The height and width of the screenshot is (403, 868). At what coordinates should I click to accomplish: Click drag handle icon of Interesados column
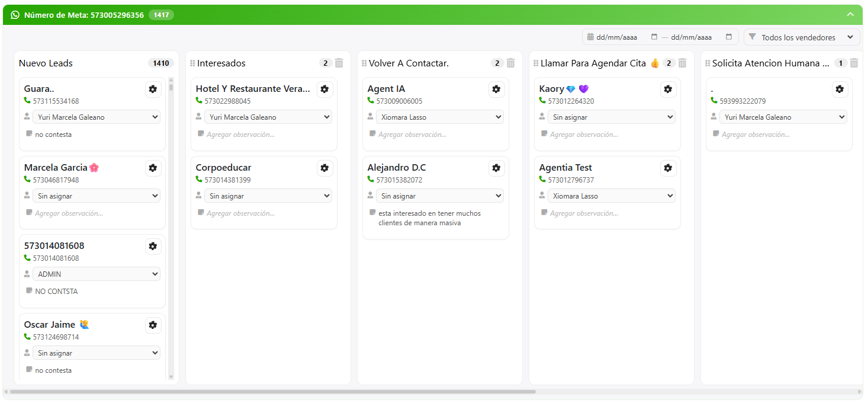coord(192,63)
